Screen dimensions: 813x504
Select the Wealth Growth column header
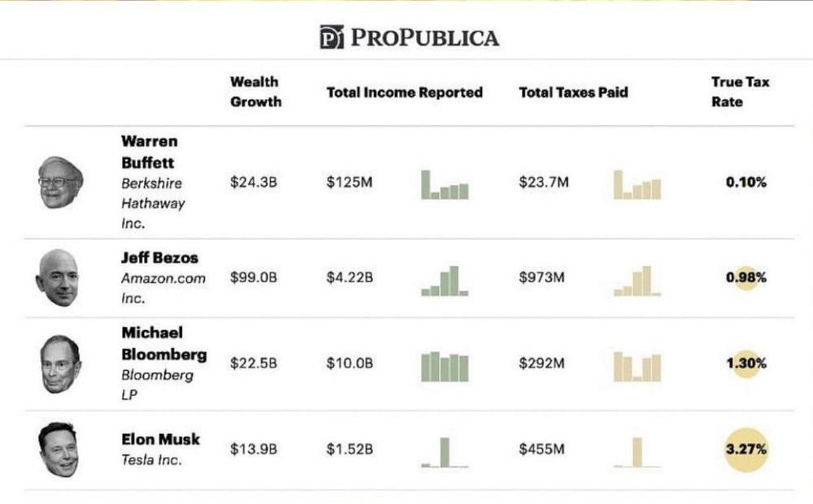point(255,92)
